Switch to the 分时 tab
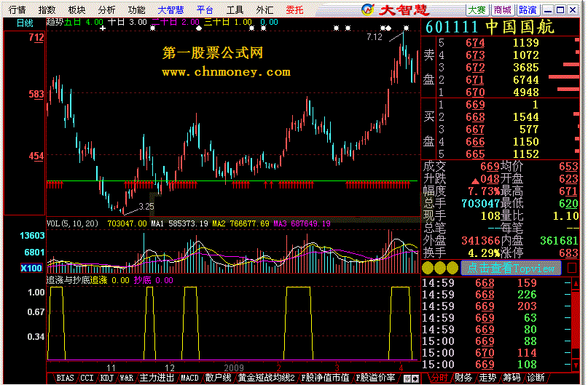Viewport: 588px width, 385px height. tap(439, 378)
